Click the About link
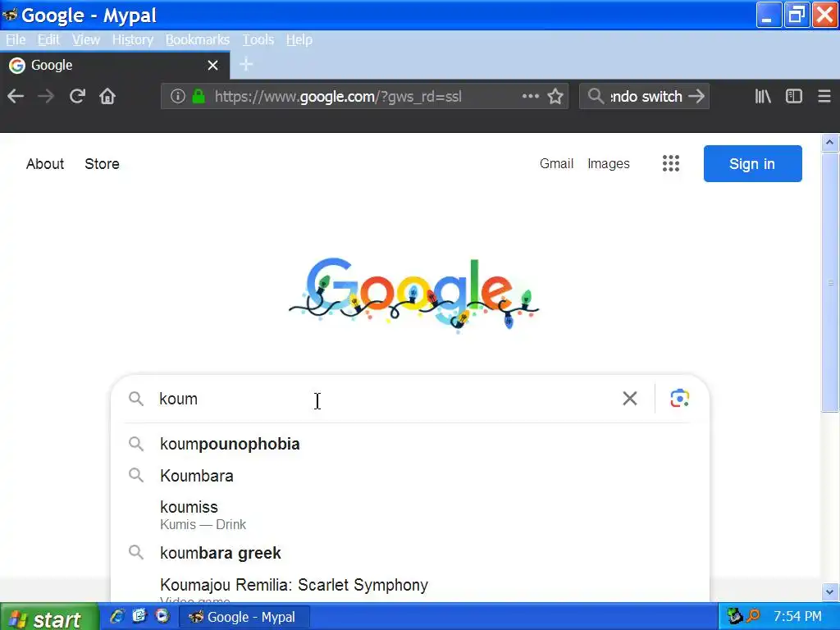This screenshot has width=840, height=630. pyautogui.click(x=45, y=163)
